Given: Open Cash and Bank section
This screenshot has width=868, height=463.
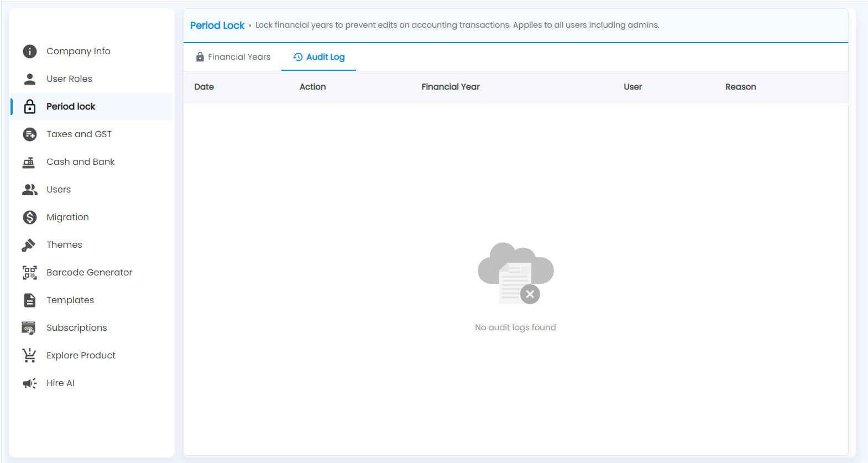Looking at the screenshot, I should pos(92,162).
